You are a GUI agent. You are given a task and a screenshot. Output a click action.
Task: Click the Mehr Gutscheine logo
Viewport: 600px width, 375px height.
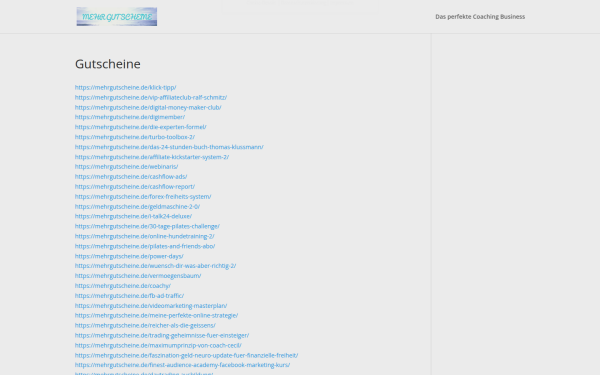click(117, 16)
